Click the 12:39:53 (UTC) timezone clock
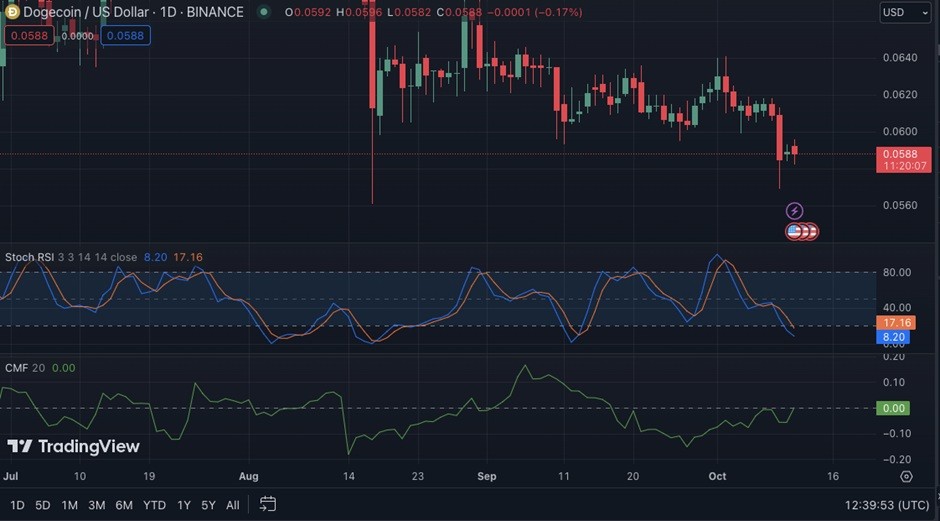Image resolution: width=940 pixels, height=521 pixels. [x=887, y=505]
